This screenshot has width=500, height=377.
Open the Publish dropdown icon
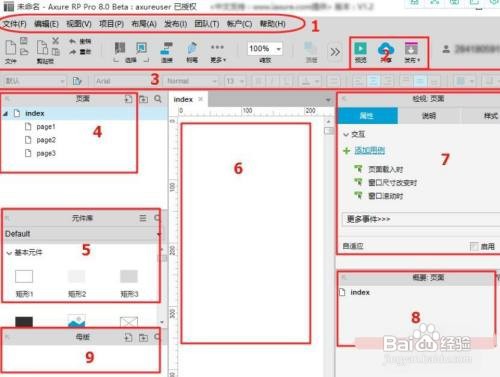pyautogui.click(x=411, y=49)
